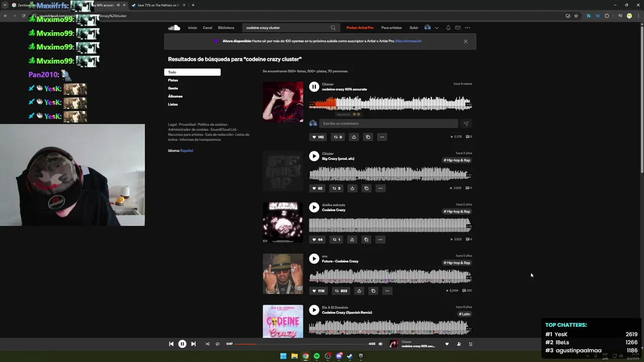Like 'Big Crazy [prod. afc]' (92 likes)
Screen dimensions: 644x362
point(317,188)
